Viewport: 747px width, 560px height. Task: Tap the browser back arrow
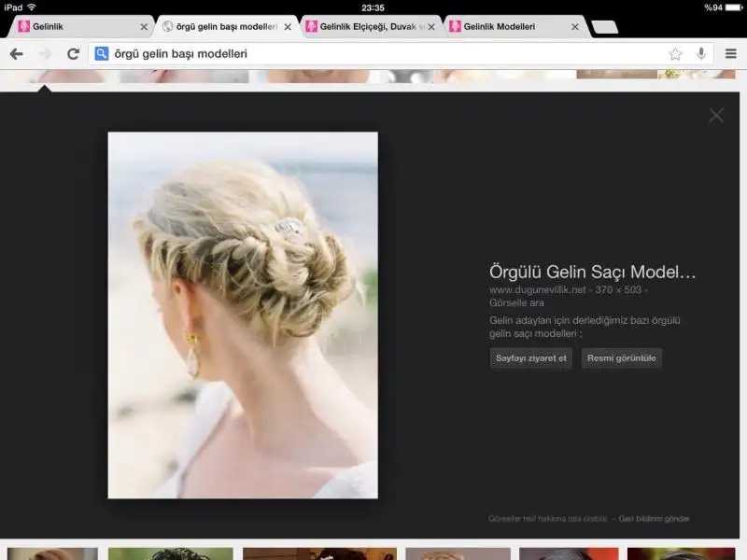(16, 54)
